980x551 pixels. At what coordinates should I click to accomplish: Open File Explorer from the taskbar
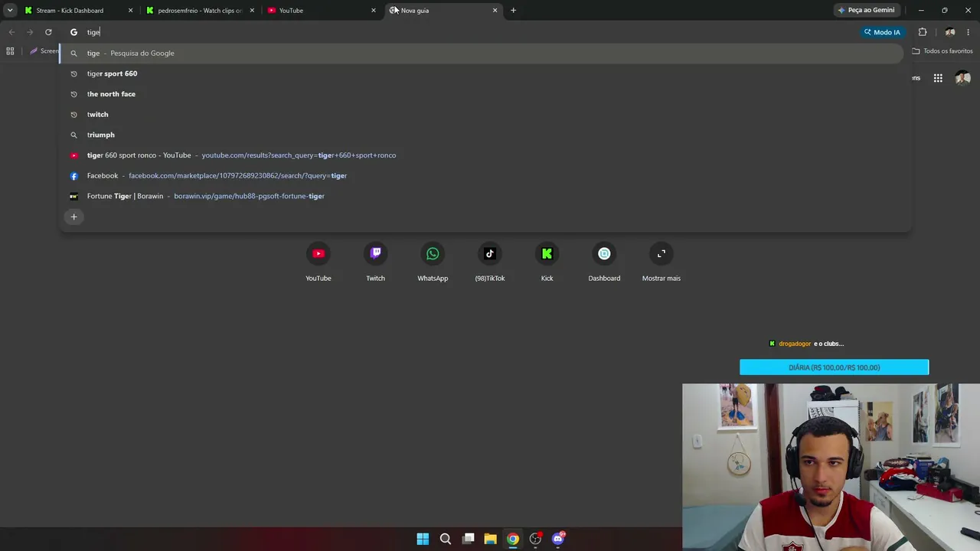tap(491, 539)
